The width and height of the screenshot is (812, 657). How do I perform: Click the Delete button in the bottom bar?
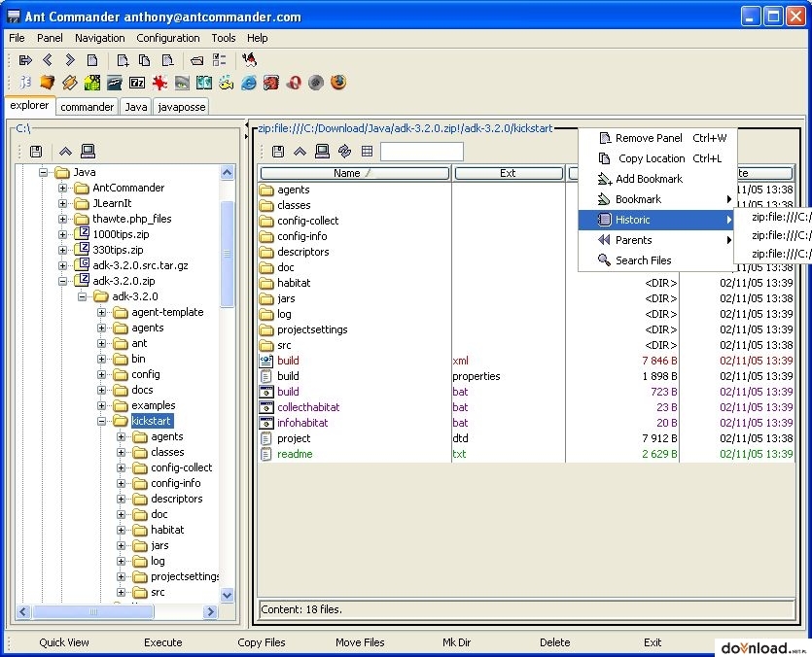point(554,642)
